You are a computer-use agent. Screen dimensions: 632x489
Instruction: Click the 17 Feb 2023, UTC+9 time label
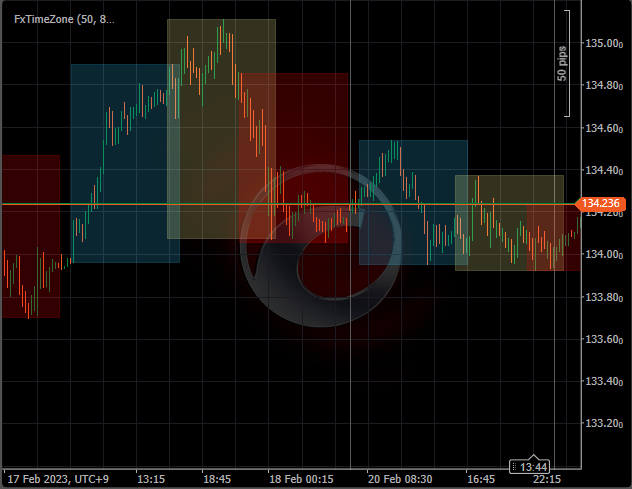tap(57, 479)
